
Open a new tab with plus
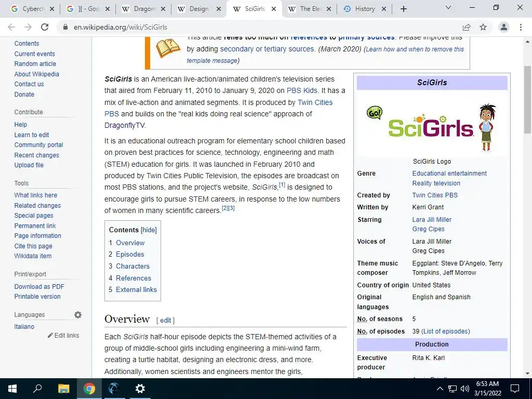403,9
